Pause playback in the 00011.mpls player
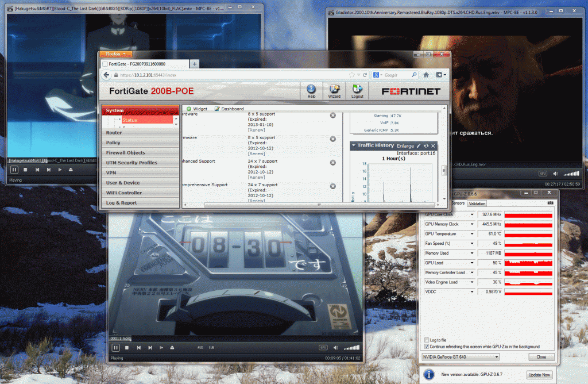The width and height of the screenshot is (588, 384). [116, 348]
